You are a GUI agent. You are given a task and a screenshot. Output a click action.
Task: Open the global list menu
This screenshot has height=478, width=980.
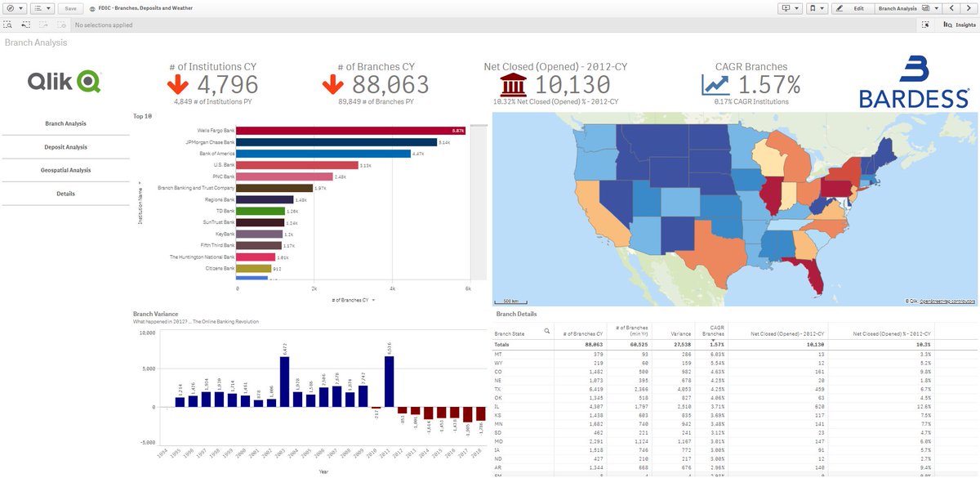[x=42, y=7]
